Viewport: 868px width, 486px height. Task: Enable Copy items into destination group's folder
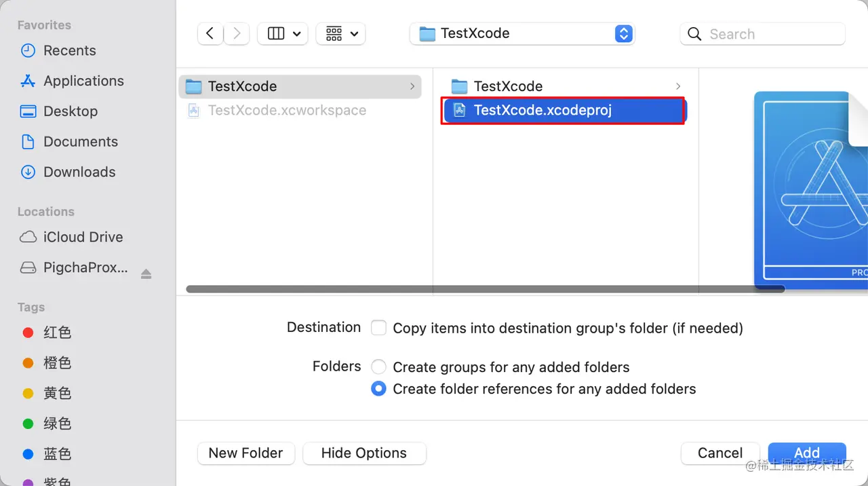coord(379,329)
